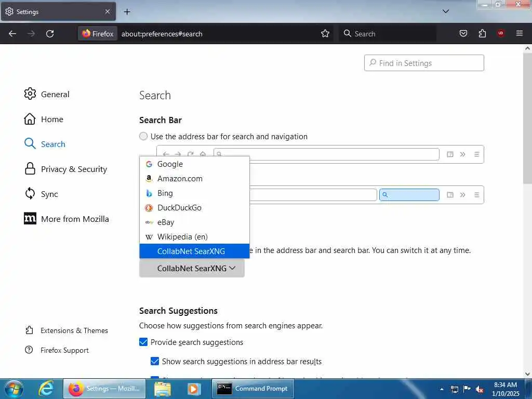The height and width of the screenshot is (399, 532).
Task: Open Extensions & Themes link
Action: tap(66, 330)
